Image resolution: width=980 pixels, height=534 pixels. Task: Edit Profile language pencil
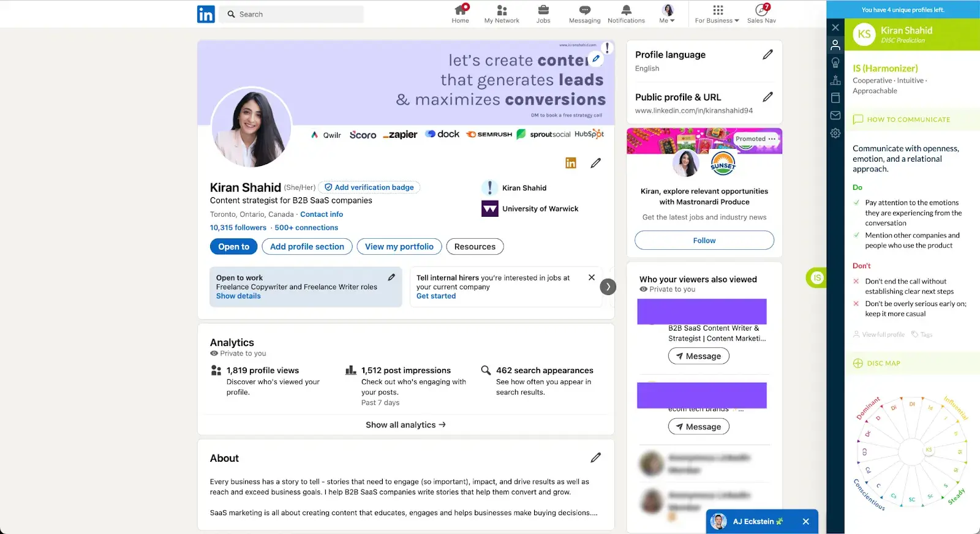click(x=767, y=55)
